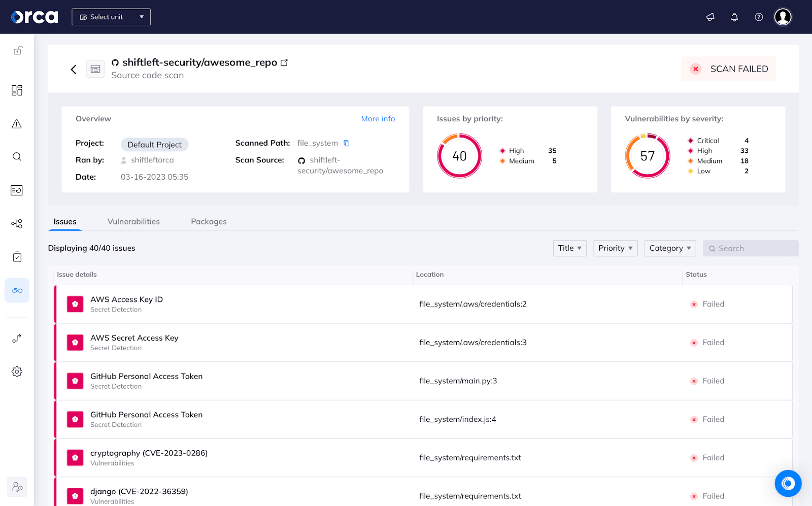Open the Priority filter dropdown

[615, 248]
